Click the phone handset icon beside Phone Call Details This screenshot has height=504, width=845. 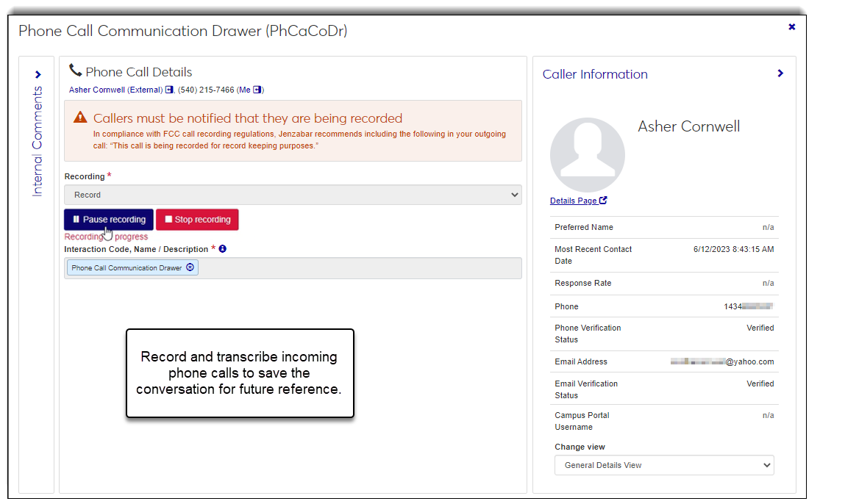click(75, 71)
